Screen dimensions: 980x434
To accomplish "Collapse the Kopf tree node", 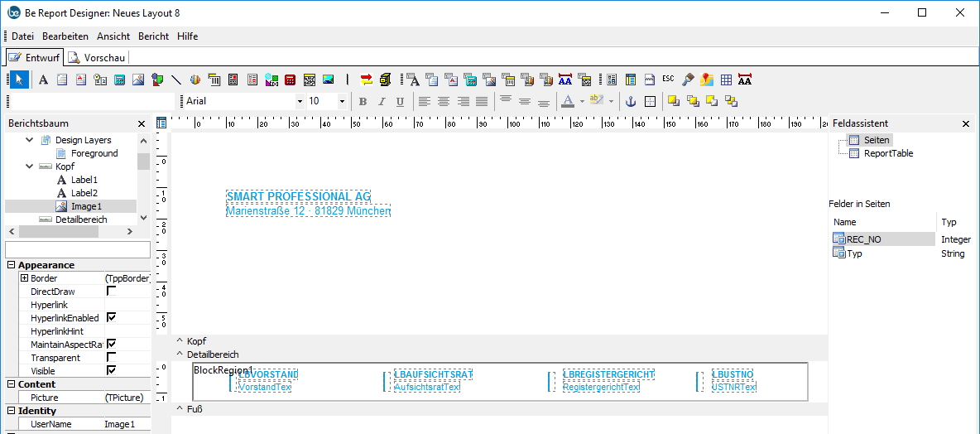I will click(x=30, y=166).
